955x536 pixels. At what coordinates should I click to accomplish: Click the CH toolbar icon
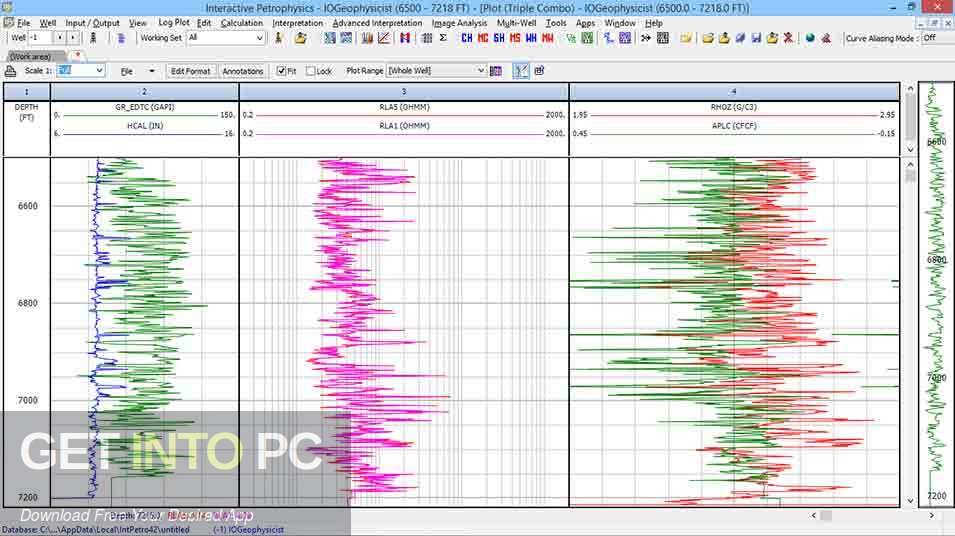pyautogui.click(x=467, y=38)
